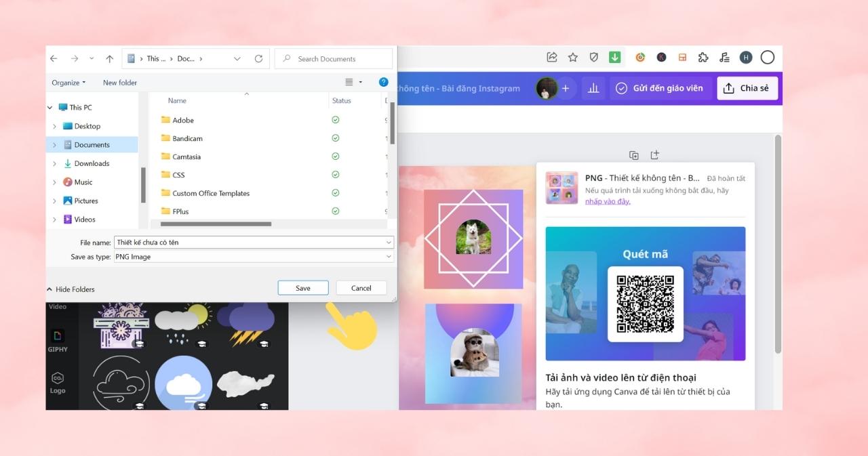Cancel the Save dialog

pos(361,288)
